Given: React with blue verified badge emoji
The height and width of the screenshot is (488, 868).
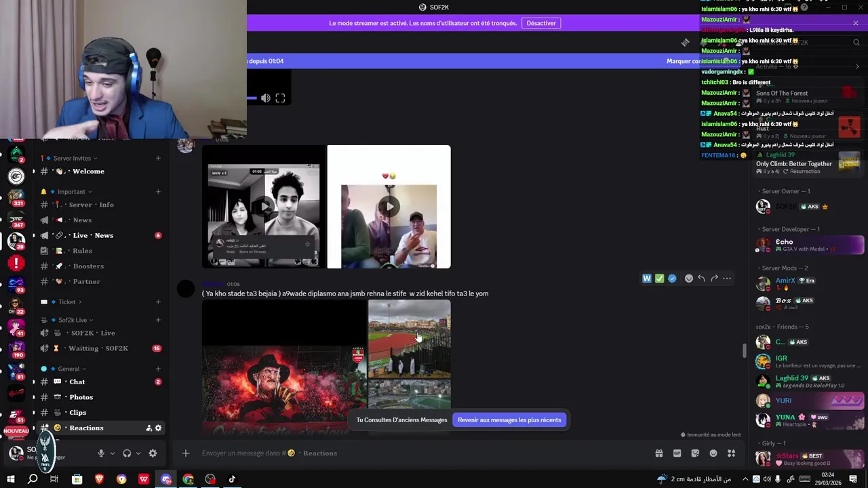Looking at the screenshot, I should click(x=672, y=279).
